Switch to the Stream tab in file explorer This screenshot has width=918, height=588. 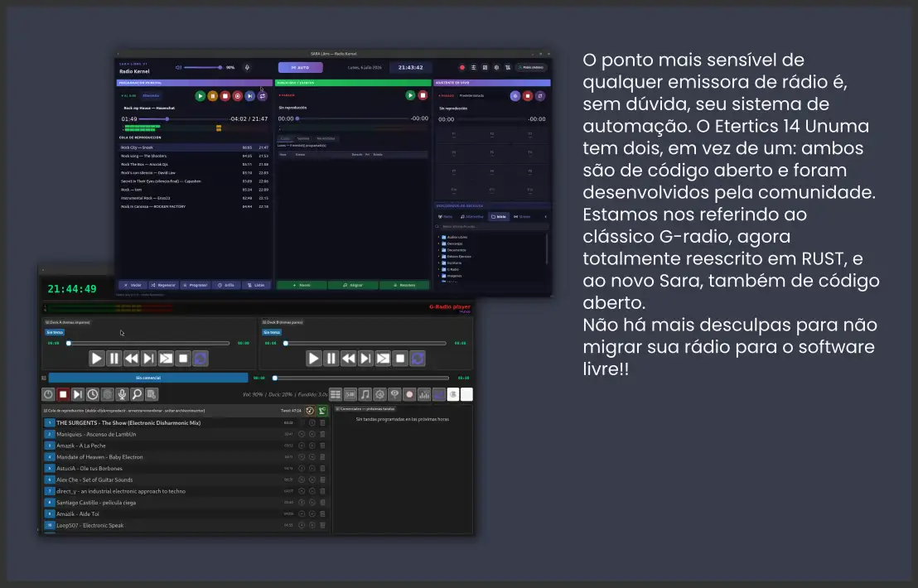click(x=522, y=216)
